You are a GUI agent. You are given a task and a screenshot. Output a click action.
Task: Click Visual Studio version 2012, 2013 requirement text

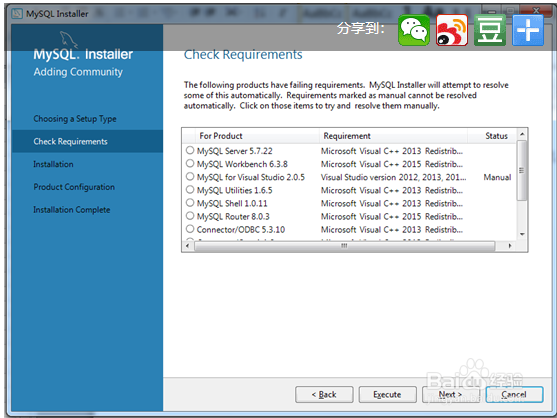393,177
